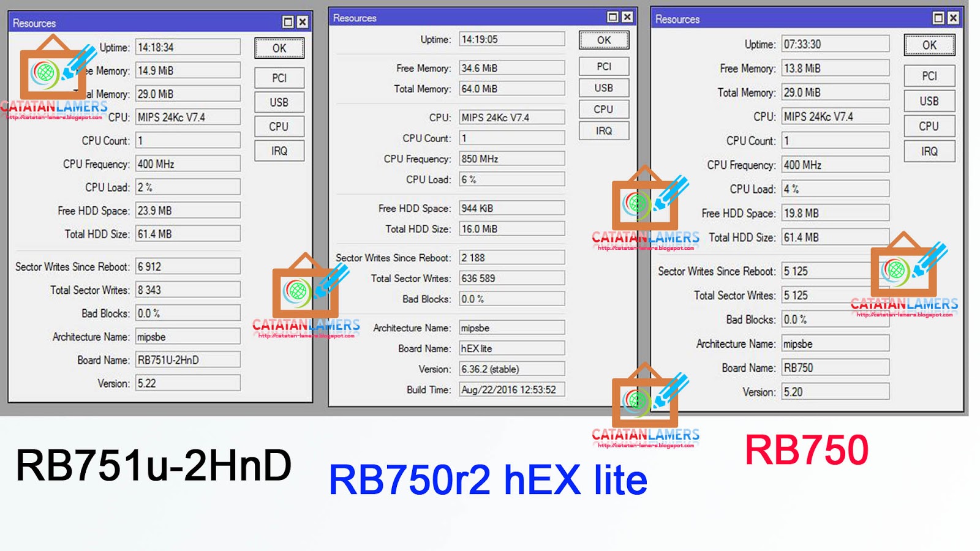Click the 'Bad Blocks:' label in RB750 window
980x551 pixels.
[x=750, y=320]
